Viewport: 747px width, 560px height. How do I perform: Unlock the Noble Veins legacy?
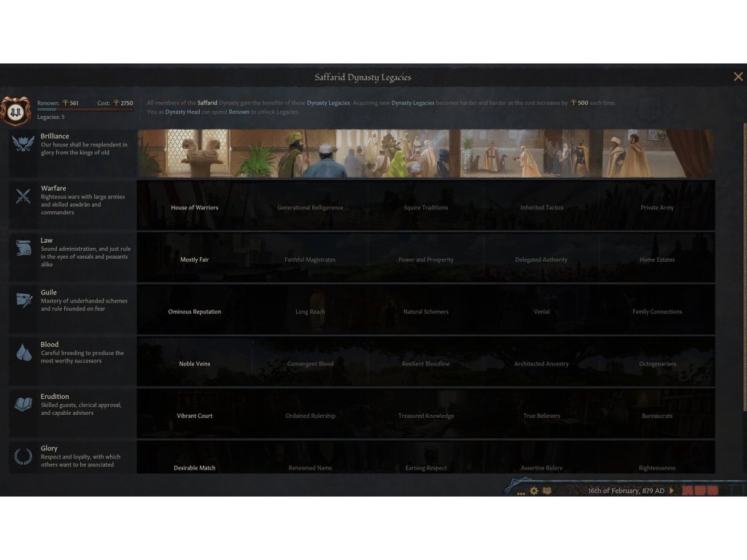194,364
